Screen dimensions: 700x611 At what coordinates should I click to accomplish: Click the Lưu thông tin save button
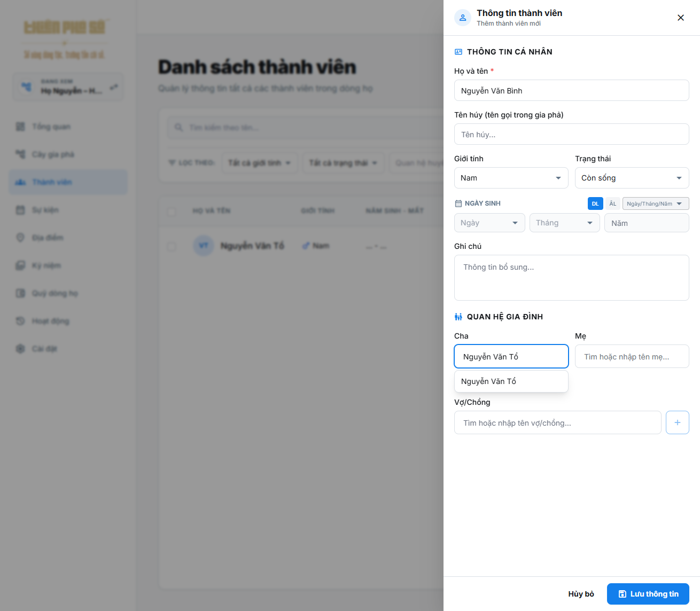648,594
